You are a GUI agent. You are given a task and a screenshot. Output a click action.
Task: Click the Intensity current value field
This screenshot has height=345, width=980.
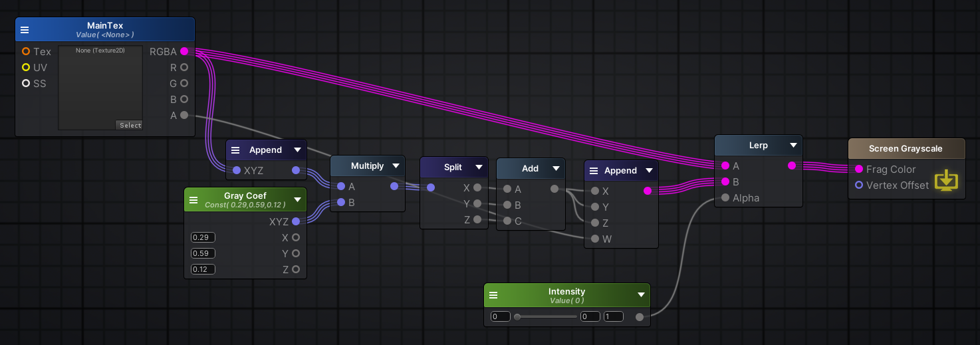[x=590, y=317]
